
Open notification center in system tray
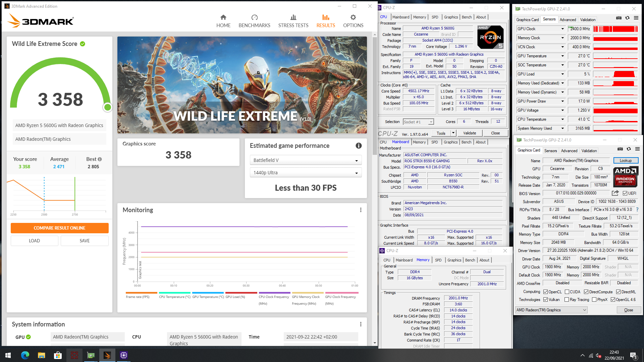point(634,355)
